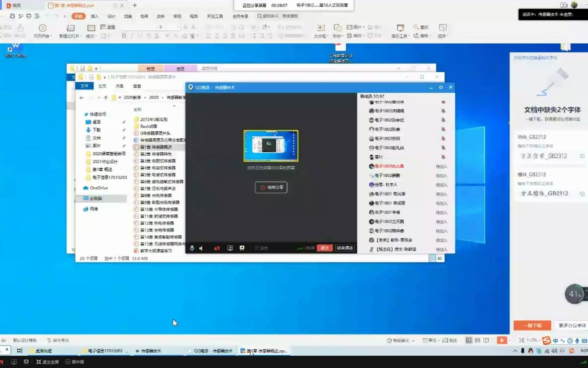
Task: Toggle the red camera icon in QQ call
Action: (217, 248)
